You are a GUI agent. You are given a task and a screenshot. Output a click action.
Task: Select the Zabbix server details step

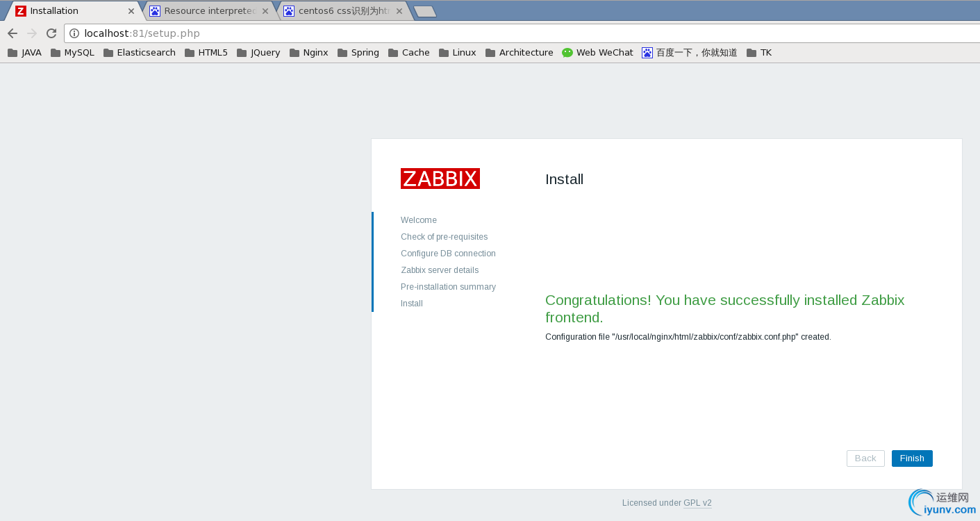[x=440, y=270]
